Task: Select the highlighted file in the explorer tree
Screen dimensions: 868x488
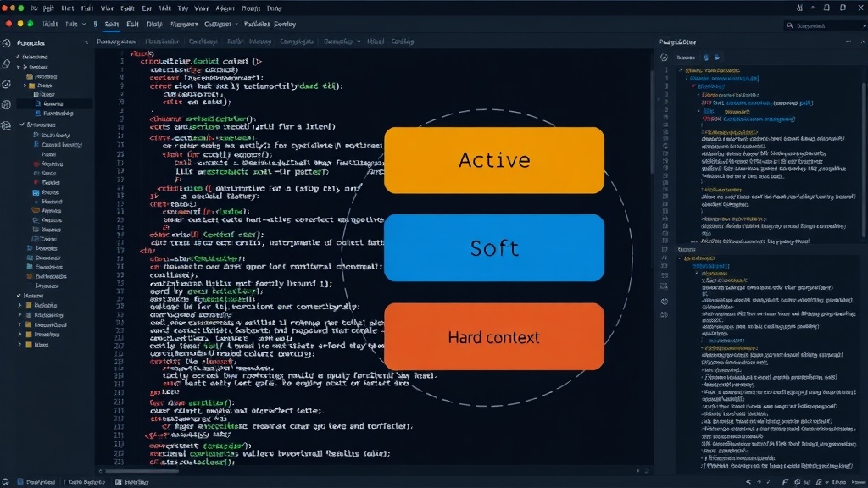Action: 53,103
